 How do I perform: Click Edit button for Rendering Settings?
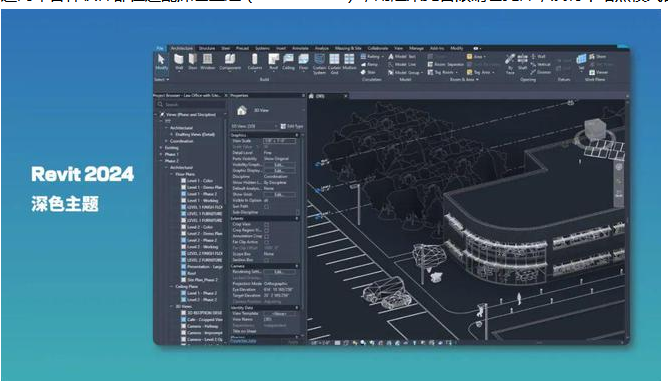click(279, 272)
